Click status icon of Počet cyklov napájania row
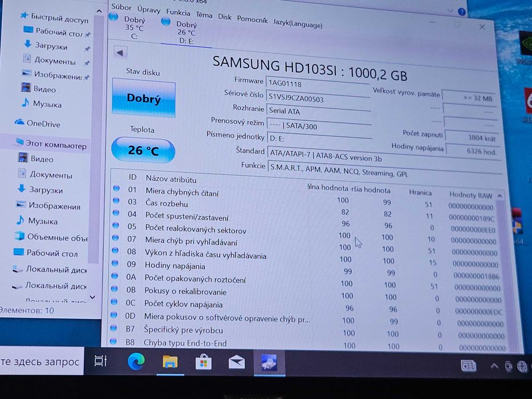 tap(114, 302)
